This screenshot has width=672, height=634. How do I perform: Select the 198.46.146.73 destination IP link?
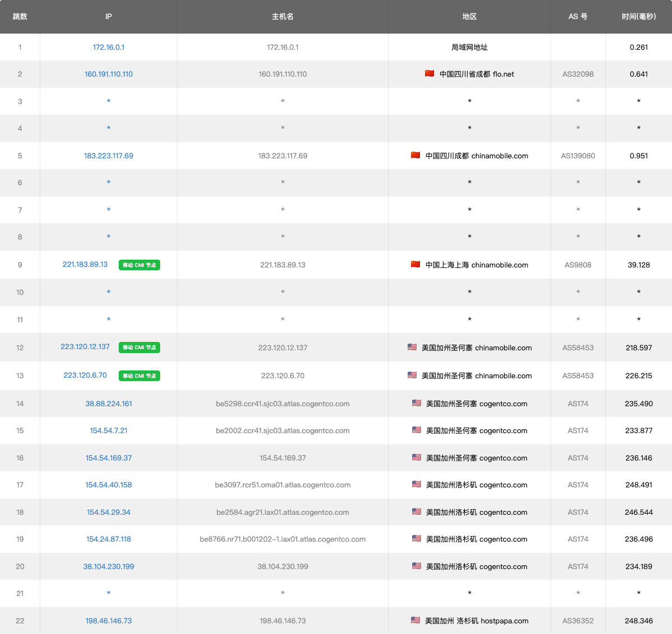(x=109, y=621)
